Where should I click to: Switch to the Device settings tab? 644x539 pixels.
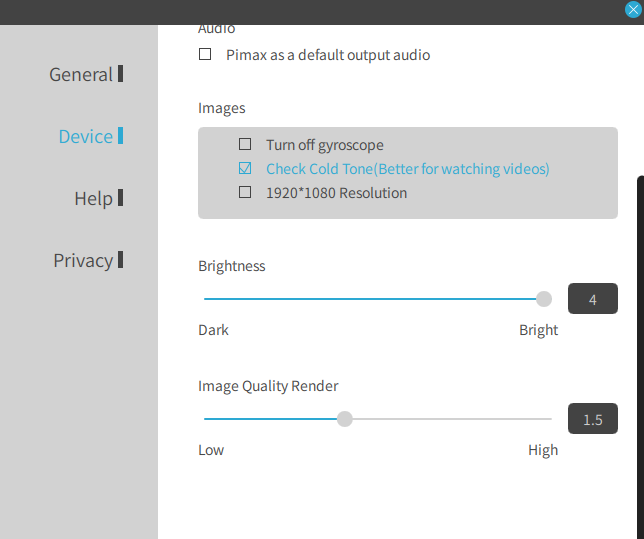pos(85,136)
